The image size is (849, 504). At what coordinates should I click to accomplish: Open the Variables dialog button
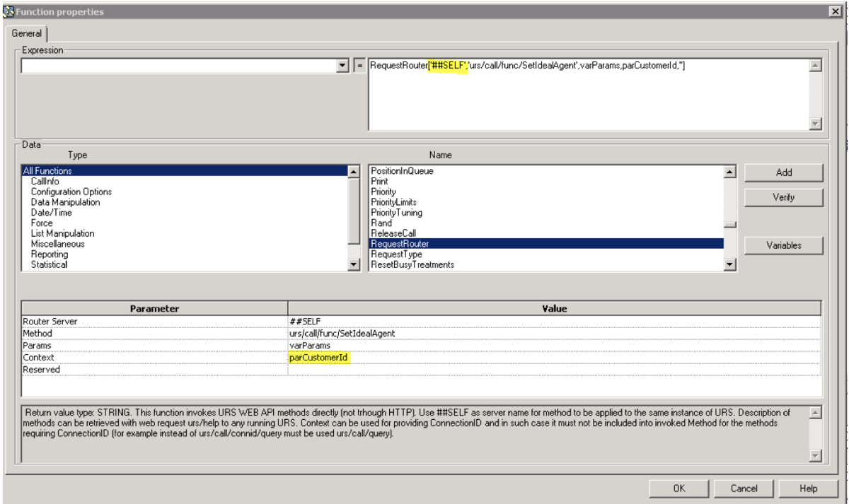tap(782, 245)
